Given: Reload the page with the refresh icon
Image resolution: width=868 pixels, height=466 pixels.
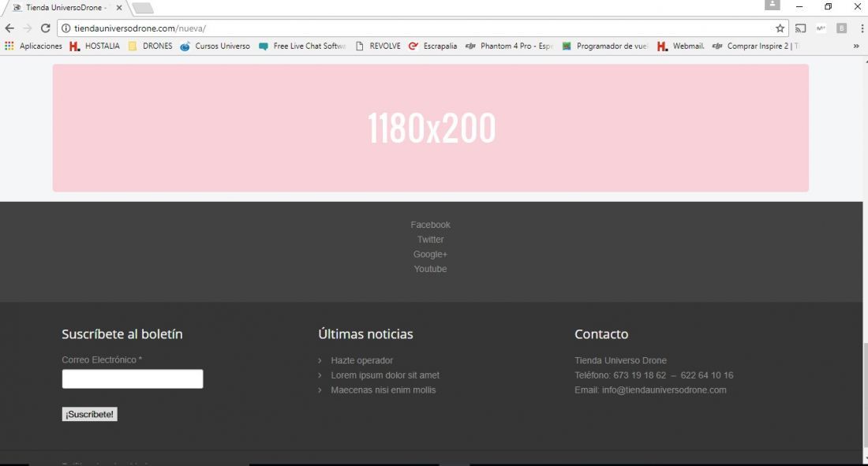Looking at the screenshot, I should [46, 28].
